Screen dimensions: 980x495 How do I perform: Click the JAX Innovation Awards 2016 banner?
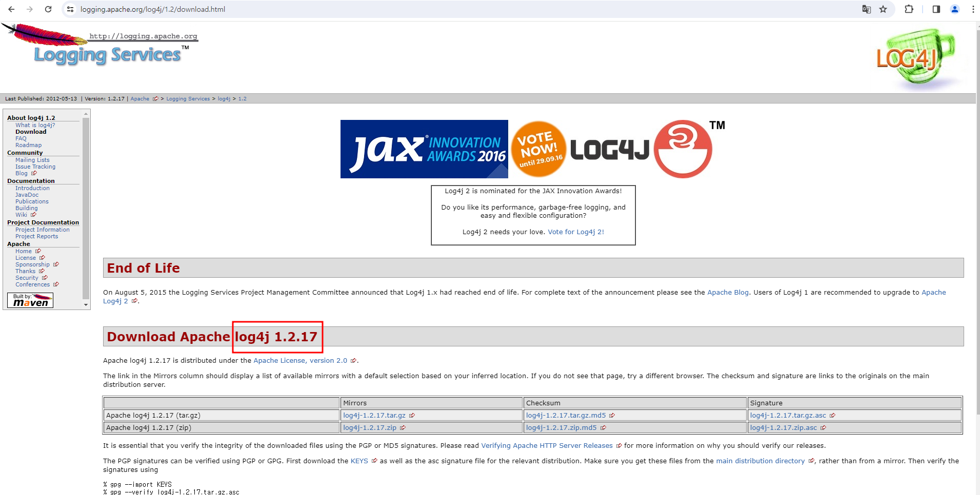[424, 149]
